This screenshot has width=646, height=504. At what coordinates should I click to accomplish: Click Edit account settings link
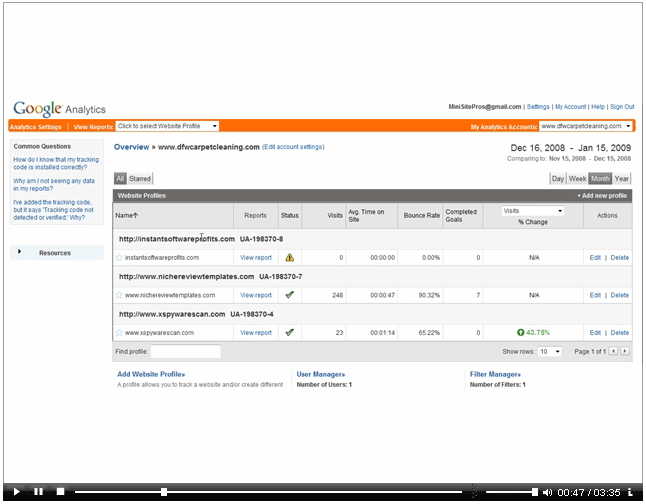coord(293,147)
